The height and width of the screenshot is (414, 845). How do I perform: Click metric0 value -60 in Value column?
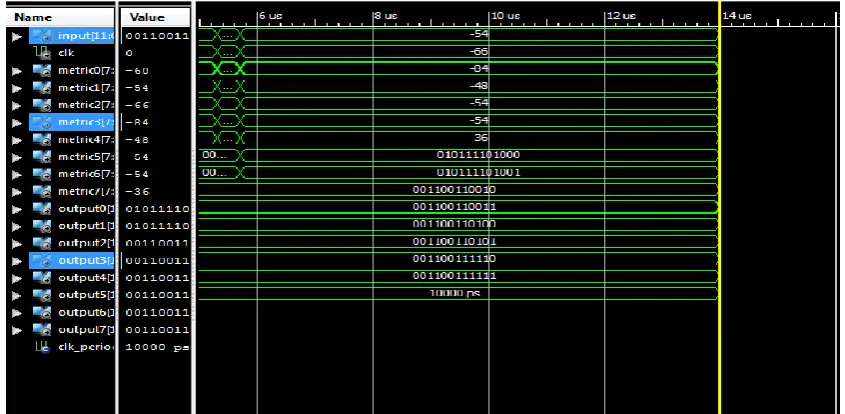click(137, 71)
